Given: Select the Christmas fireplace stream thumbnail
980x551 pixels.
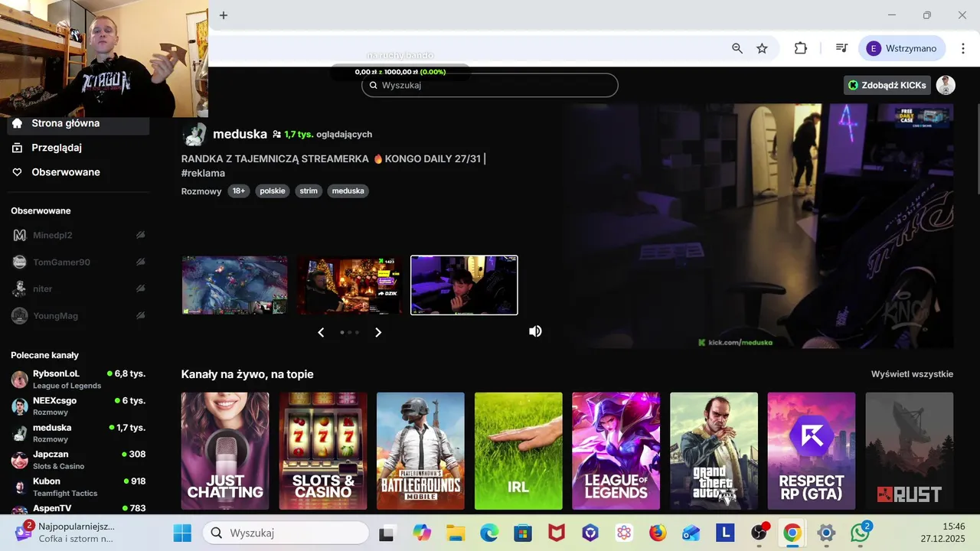Looking at the screenshot, I should pyautogui.click(x=350, y=285).
